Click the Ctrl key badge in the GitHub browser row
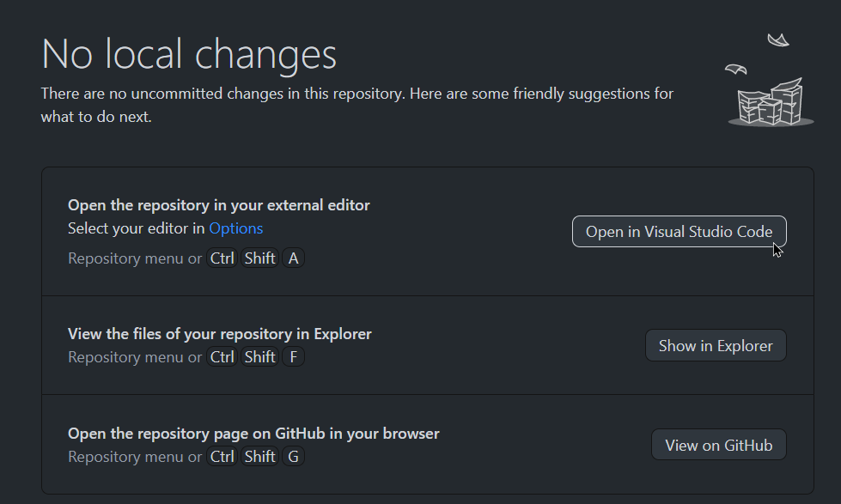841x504 pixels. [222, 456]
